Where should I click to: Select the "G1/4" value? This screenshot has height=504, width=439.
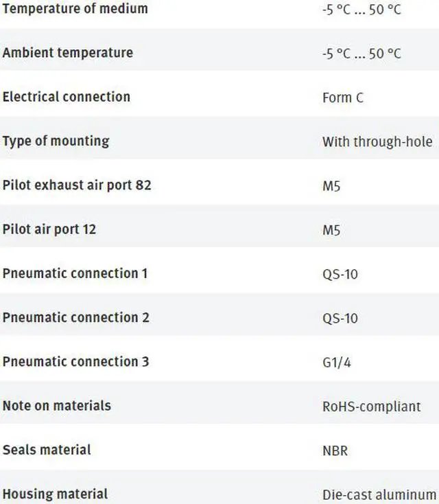[338, 363]
